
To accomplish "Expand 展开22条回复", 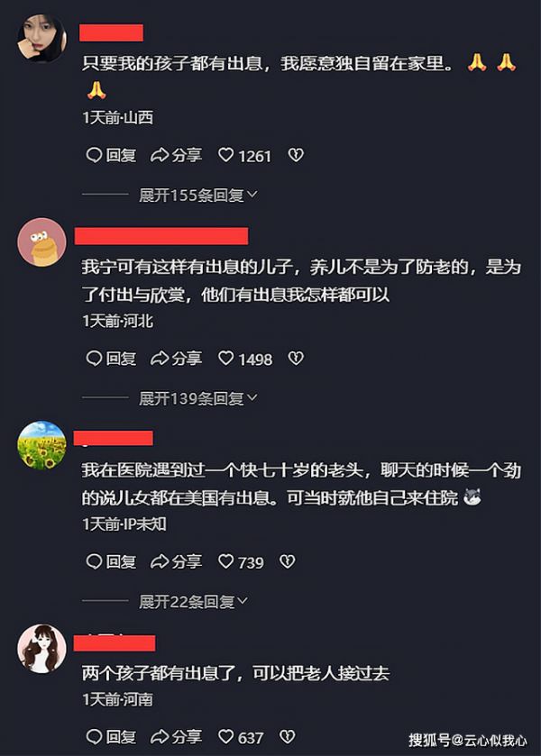I will click(193, 601).
